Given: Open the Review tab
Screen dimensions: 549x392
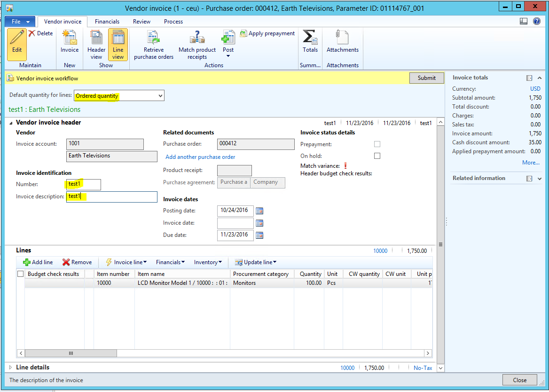Looking at the screenshot, I should coord(141,22).
